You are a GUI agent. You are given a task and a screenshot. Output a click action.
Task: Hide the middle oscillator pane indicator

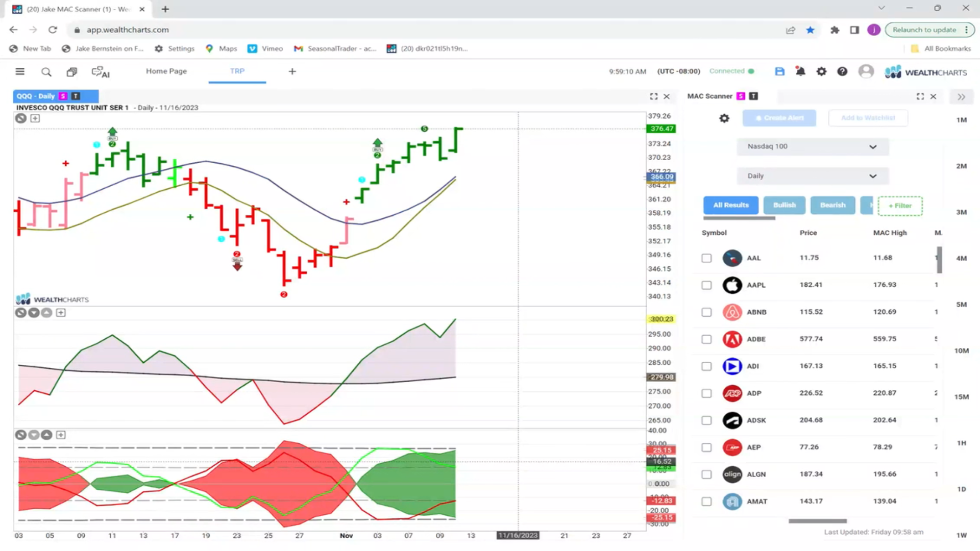pos(20,313)
